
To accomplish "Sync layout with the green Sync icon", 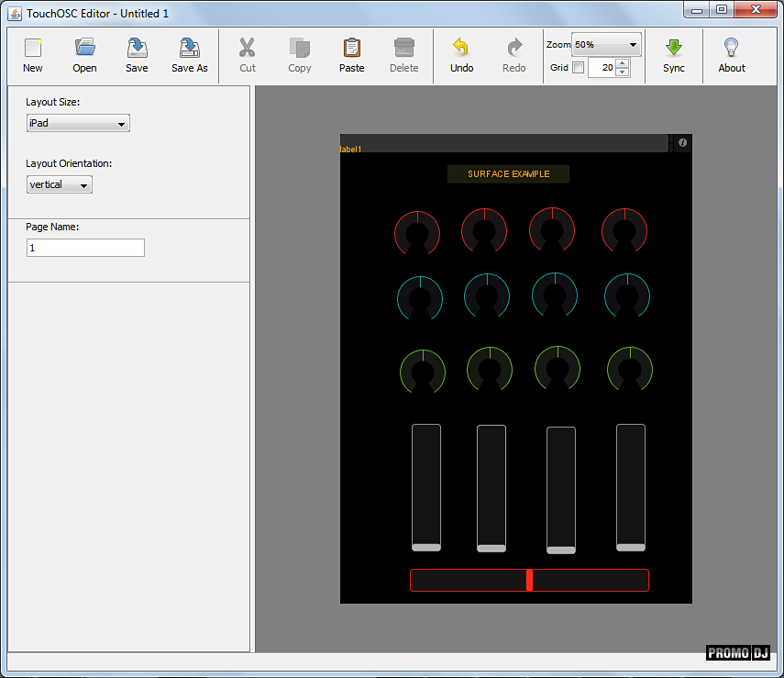I will pos(673,48).
